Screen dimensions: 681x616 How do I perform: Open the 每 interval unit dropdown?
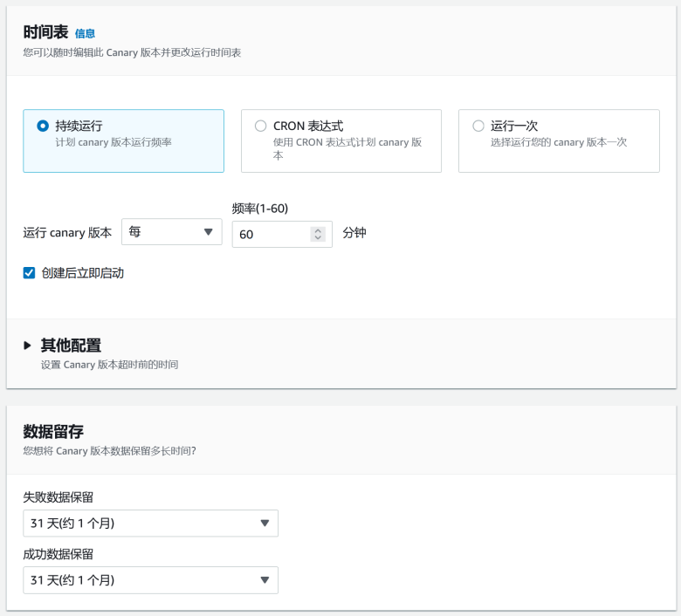tap(171, 232)
